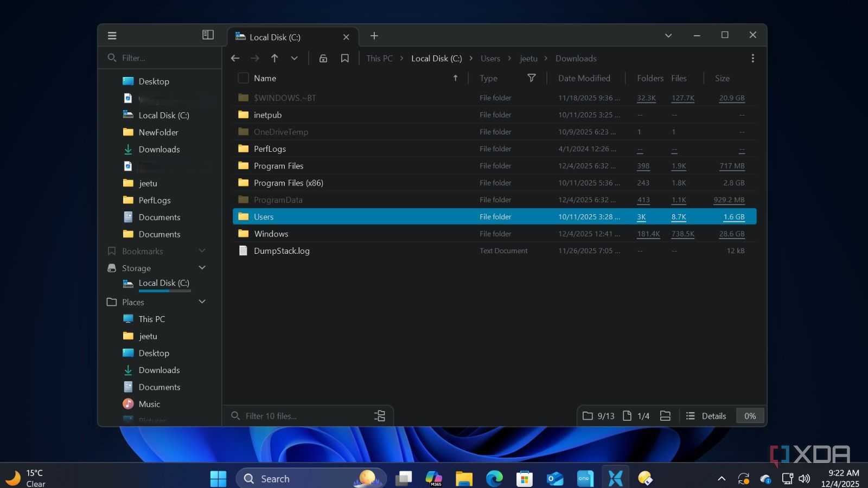
Task: Click the folder icon beside 1/4 count
Action: click(665, 416)
